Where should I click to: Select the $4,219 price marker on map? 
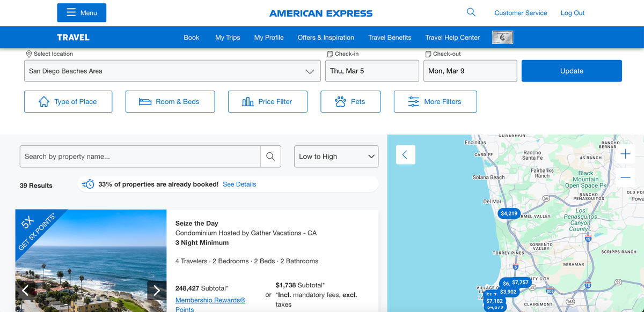click(508, 213)
